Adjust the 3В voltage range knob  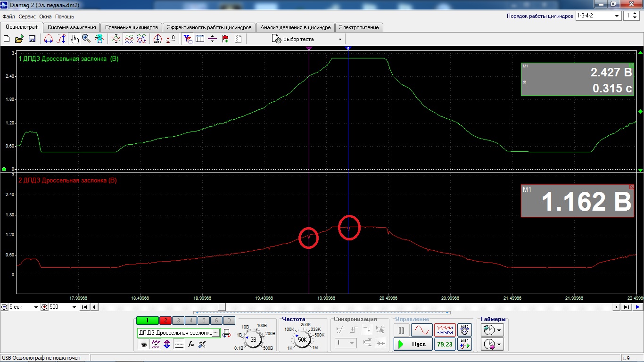[x=254, y=339]
